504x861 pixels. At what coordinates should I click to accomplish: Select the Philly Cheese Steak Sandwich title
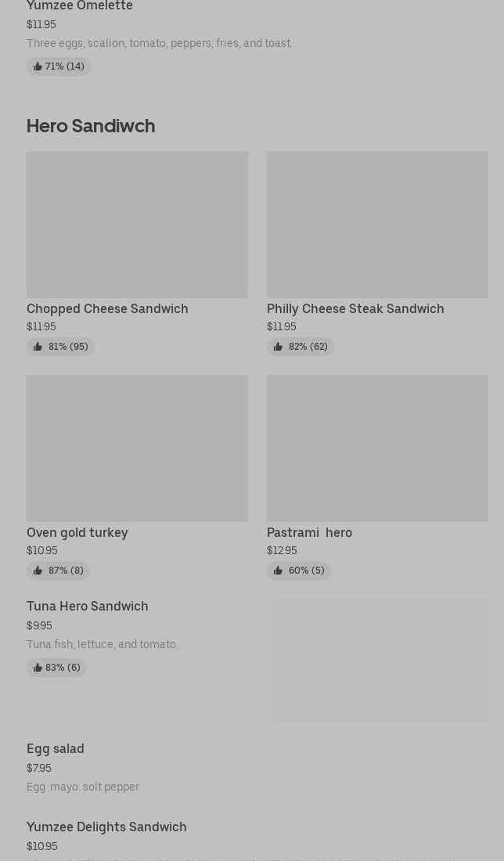point(355,308)
